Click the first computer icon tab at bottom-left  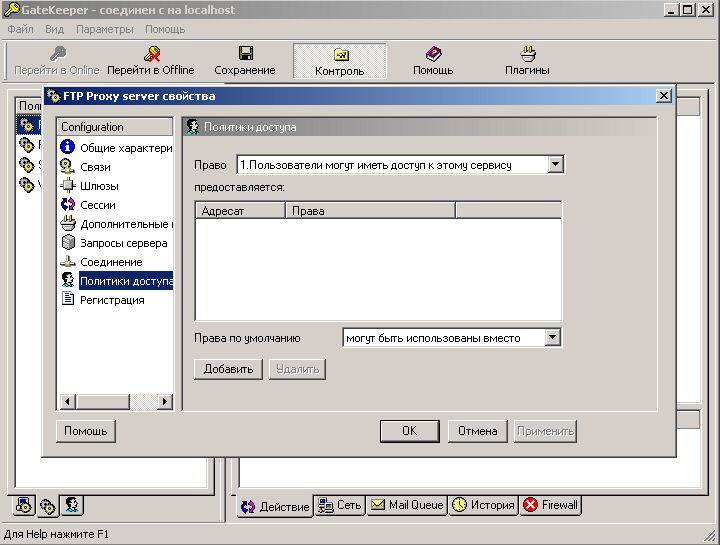pos(24,505)
